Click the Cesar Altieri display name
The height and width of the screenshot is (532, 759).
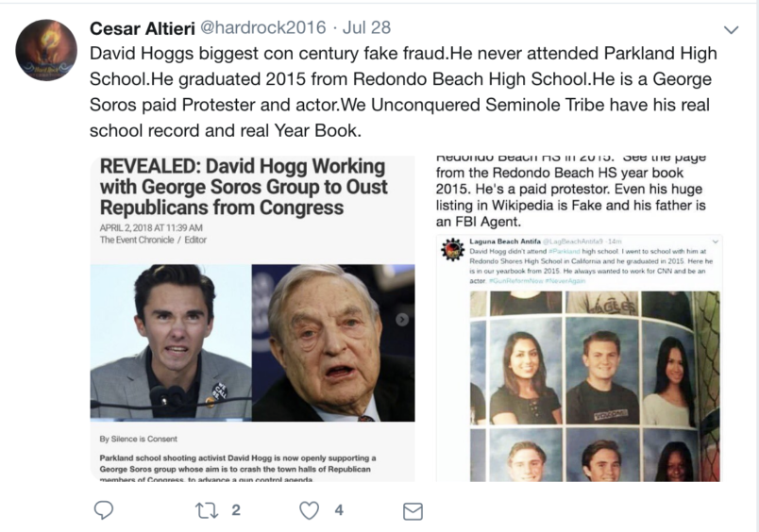click(x=143, y=28)
